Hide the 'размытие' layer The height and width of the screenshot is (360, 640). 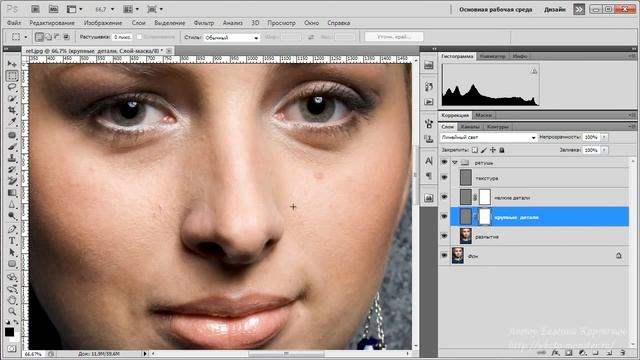coord(444,236)
